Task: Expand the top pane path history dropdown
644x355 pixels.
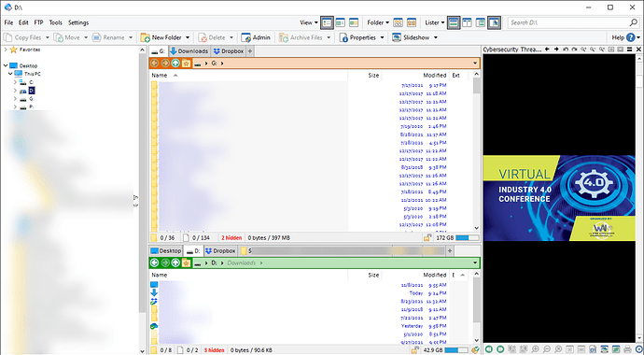Action: pos(475,64)
